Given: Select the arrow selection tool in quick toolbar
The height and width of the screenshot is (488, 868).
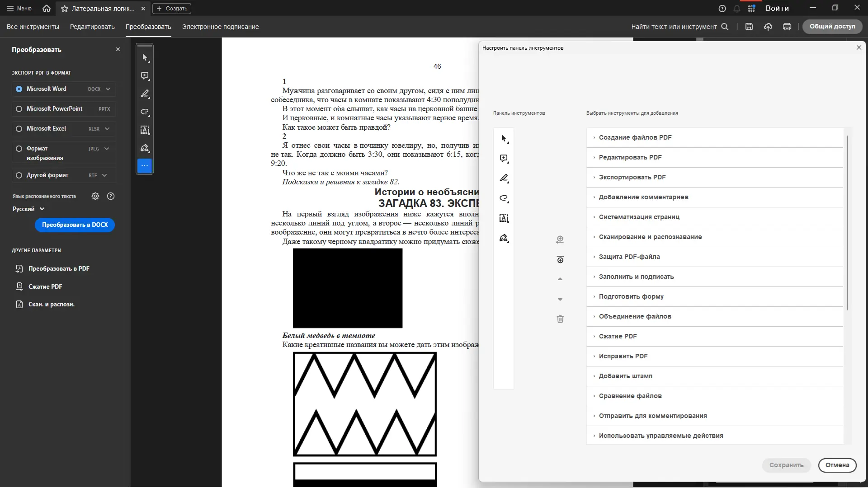Looking at the screenshot, I should [x=145, y=58].
